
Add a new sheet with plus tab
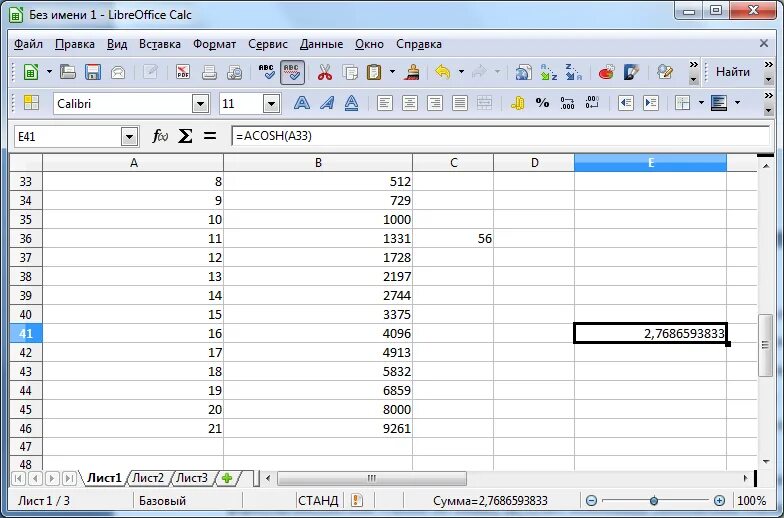pos(227,478)
